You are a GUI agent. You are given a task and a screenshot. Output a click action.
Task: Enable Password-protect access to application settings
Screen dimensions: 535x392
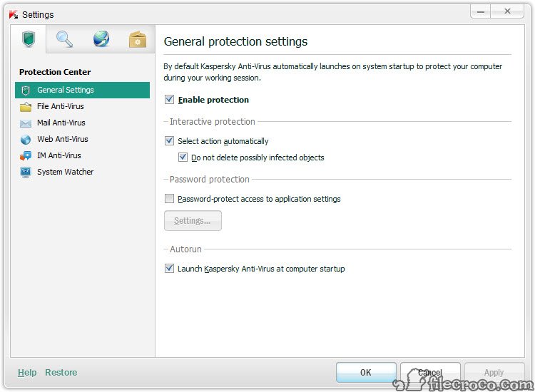[x=169, y=198]
